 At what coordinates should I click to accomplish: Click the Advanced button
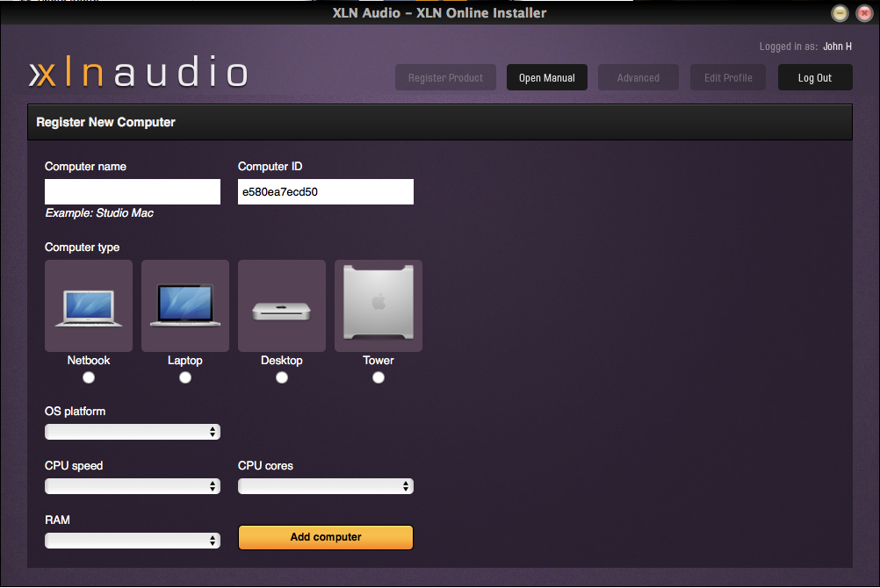(x=638, y=77)
